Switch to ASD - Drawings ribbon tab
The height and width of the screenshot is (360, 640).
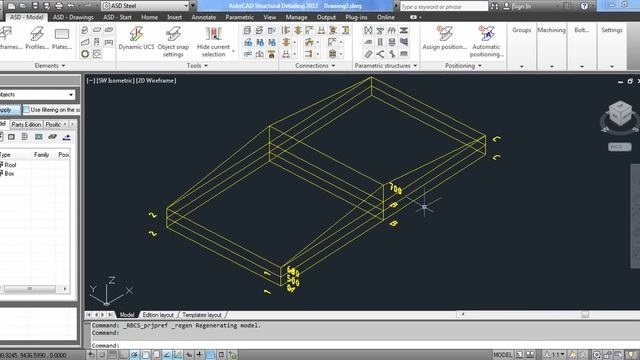pos(73,17)
